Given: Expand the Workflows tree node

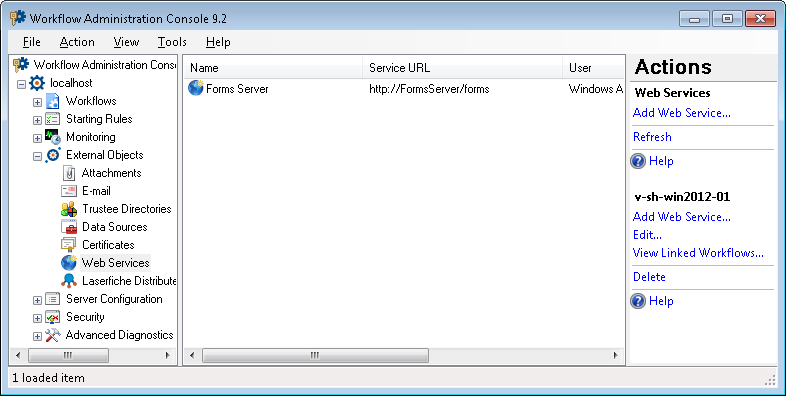Looking at the screenshot, I should pyautogui.click(x=37, y=102).
